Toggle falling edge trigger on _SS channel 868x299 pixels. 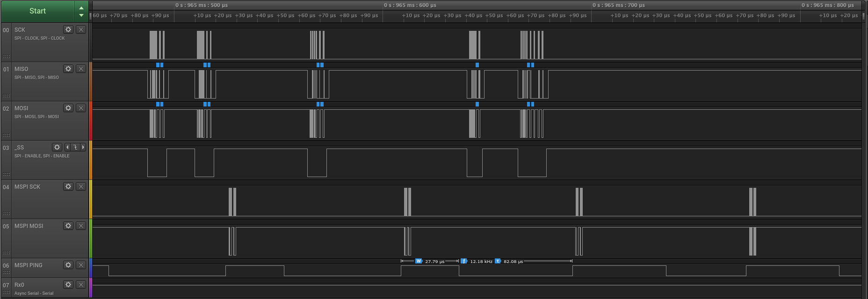click(75, 147)
